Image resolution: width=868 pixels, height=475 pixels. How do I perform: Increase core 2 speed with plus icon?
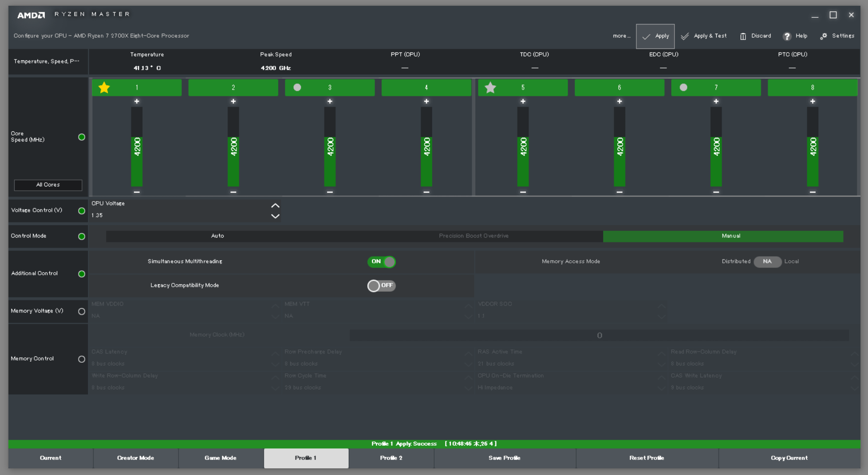(x=233, y=101)
